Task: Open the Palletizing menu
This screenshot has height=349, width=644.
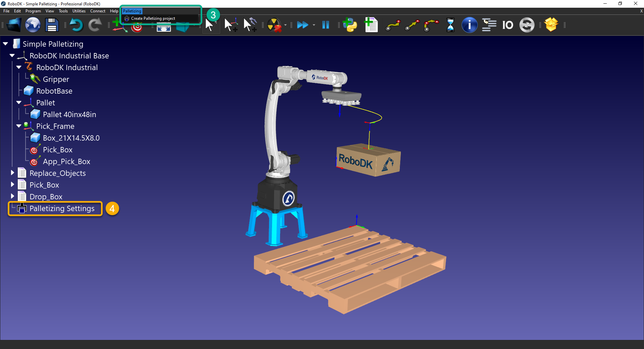Action: coord(132,11)
